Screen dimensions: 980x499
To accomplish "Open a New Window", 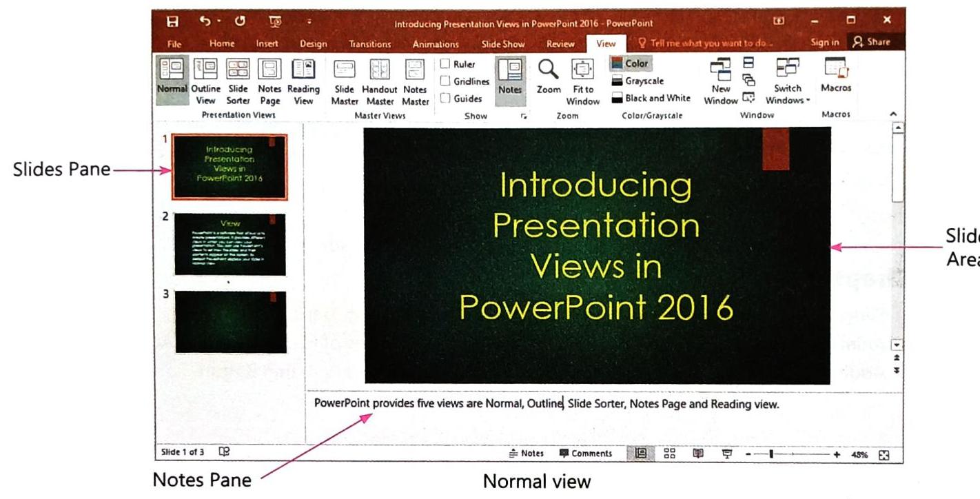I will [721, 82].
